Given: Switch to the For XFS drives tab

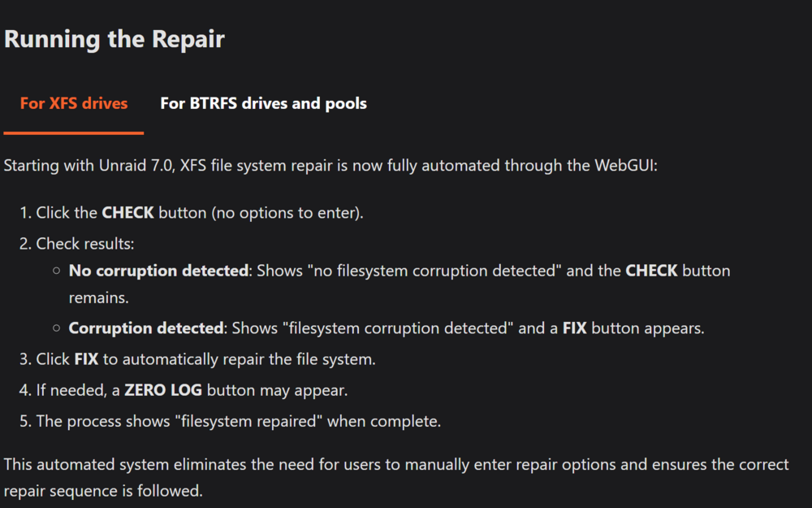Looking at the screenshot, I should 74,103.
